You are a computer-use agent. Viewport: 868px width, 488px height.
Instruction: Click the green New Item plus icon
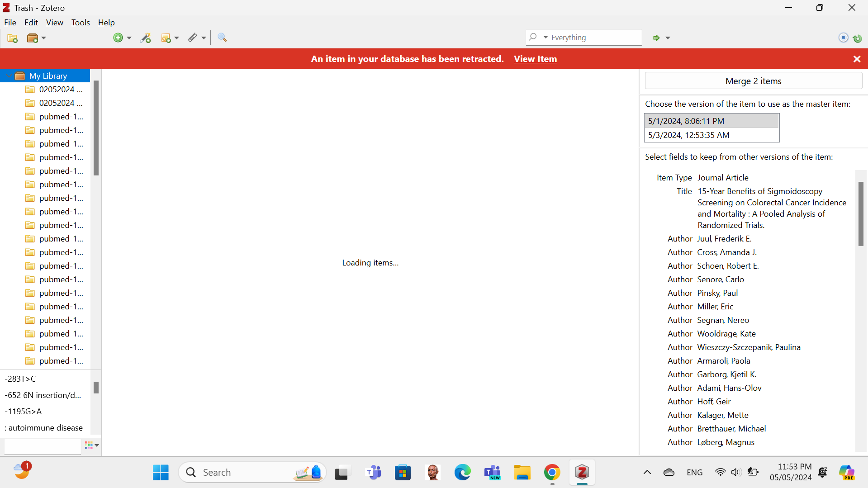click(x=118, y=38)
